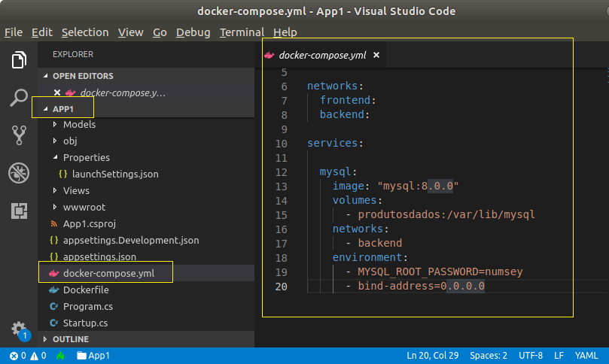The height and width of the screenshot is (364, 609).
Task: Click 'produtosdados:/var/lib/mysql' in editor
Action: click(x=446, y=214)
